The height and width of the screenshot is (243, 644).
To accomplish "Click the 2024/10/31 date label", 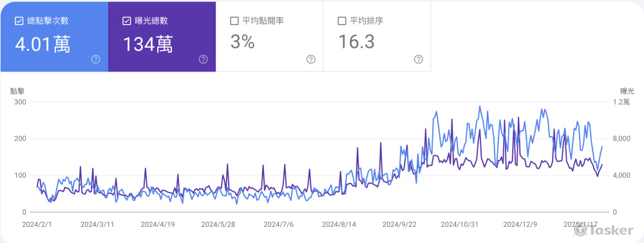I will pyautogui.click(x=460, y=225).
